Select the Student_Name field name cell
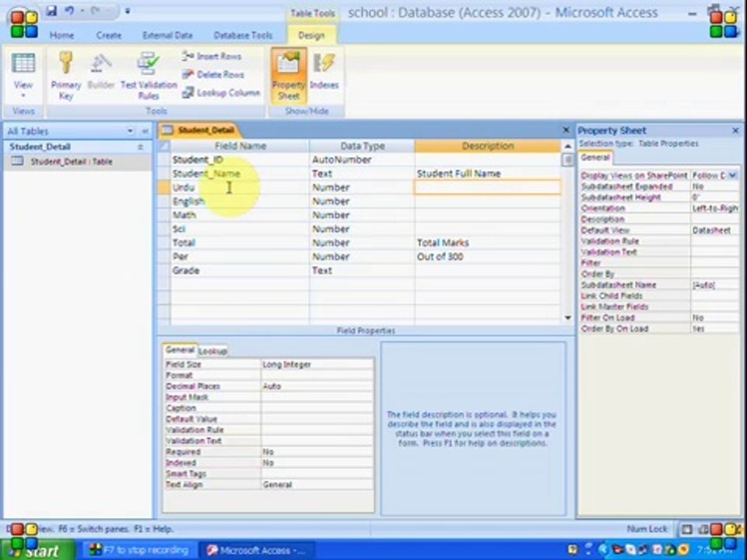 pos(240,173)
